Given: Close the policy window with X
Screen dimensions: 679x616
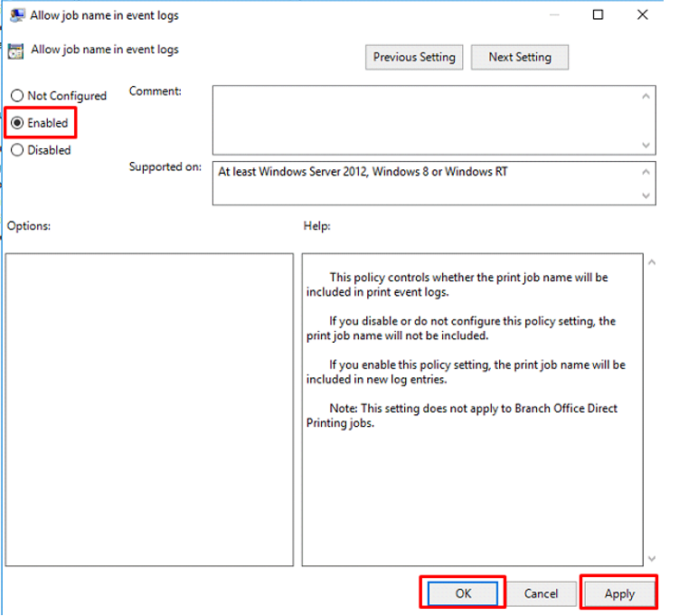Looking at the screenshot, I should pos(643,15).
